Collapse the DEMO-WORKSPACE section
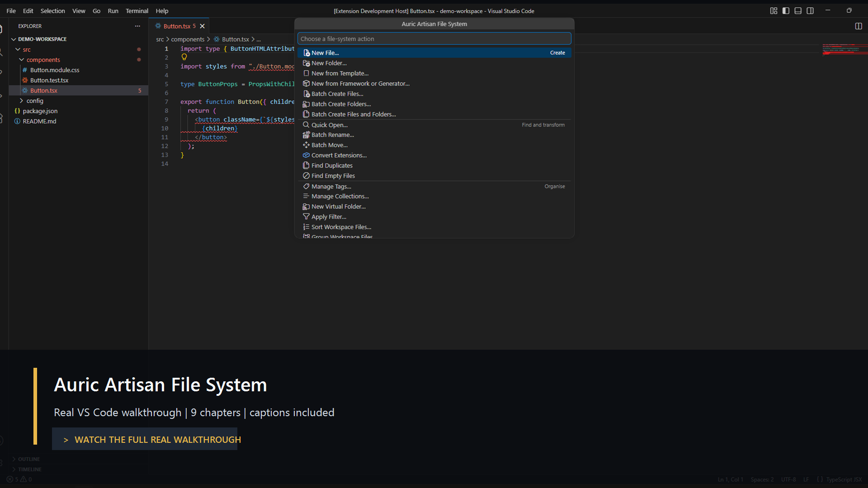Image resolution: width=868 pixels, height=488 pixels. (x=79, y=39)
